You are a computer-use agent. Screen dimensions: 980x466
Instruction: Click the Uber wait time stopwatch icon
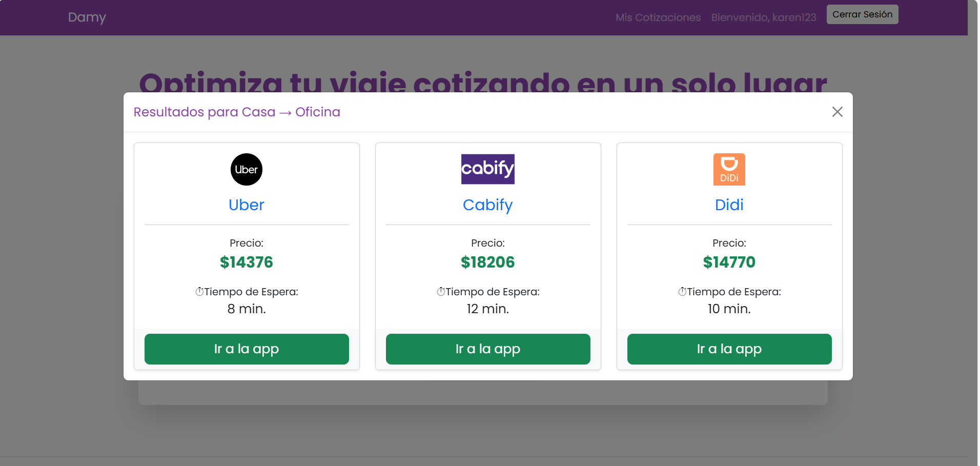[x=199, y=292]
